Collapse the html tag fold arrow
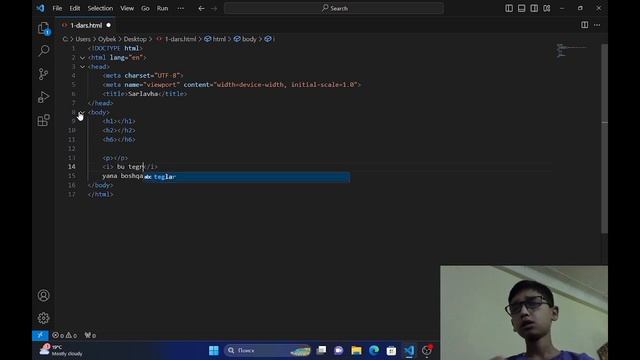 click(x=82, y=58)
